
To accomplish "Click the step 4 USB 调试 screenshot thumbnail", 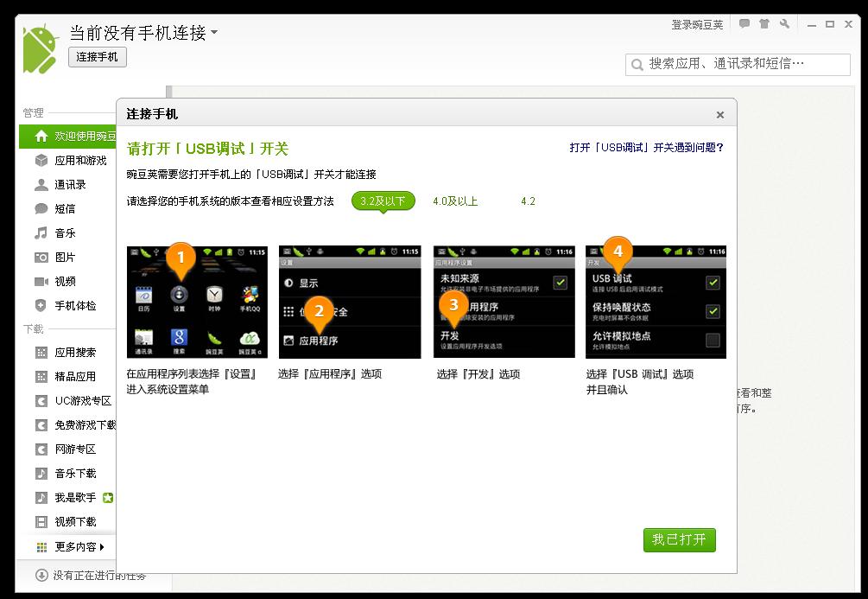I will [656, 302].
